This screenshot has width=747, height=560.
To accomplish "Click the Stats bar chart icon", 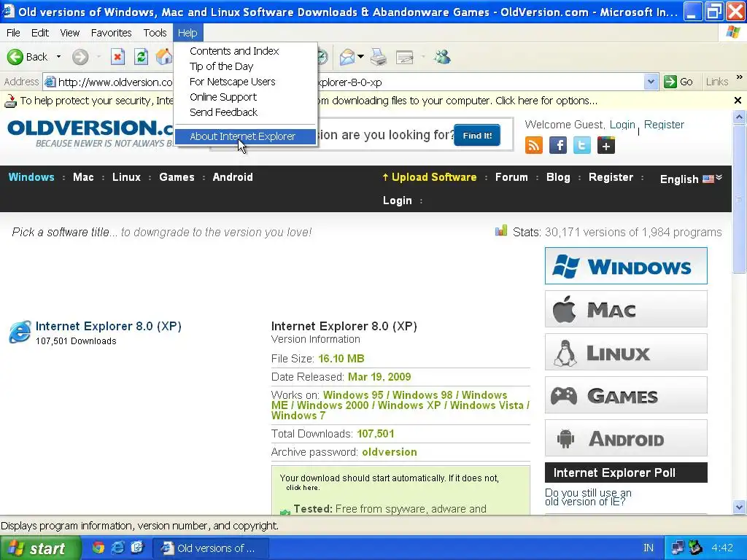I will coord(501,231).
